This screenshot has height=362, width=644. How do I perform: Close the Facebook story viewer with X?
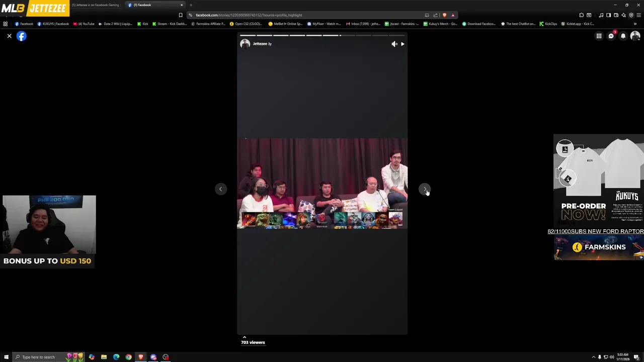click(9, 36)
